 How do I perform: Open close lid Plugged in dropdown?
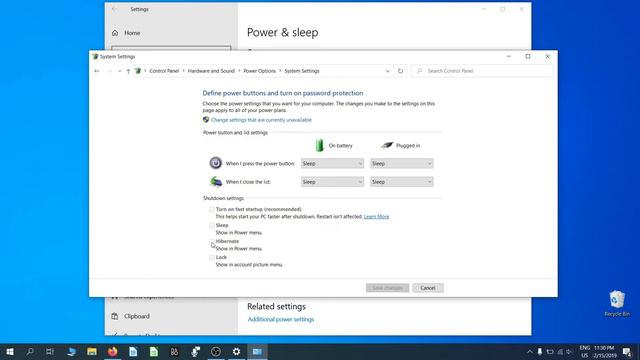pos(402,182)
